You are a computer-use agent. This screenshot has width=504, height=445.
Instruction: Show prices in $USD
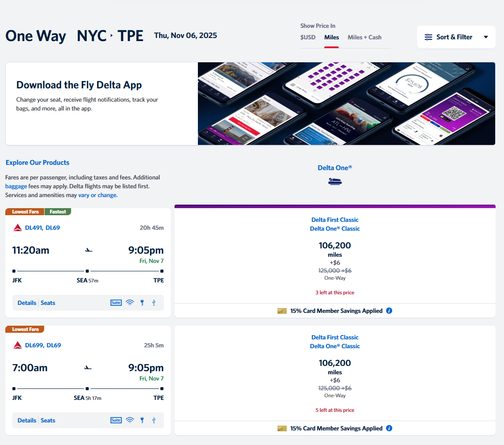tap(308, 37)
